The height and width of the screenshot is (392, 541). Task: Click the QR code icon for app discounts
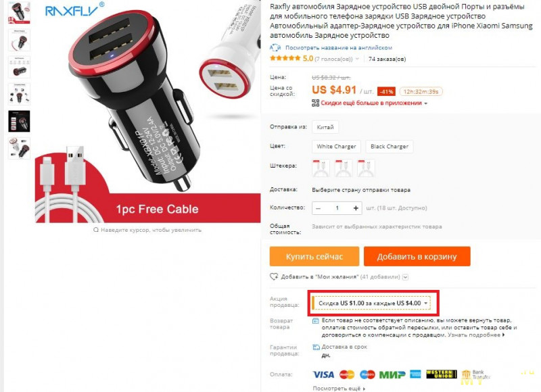point(315,103)
